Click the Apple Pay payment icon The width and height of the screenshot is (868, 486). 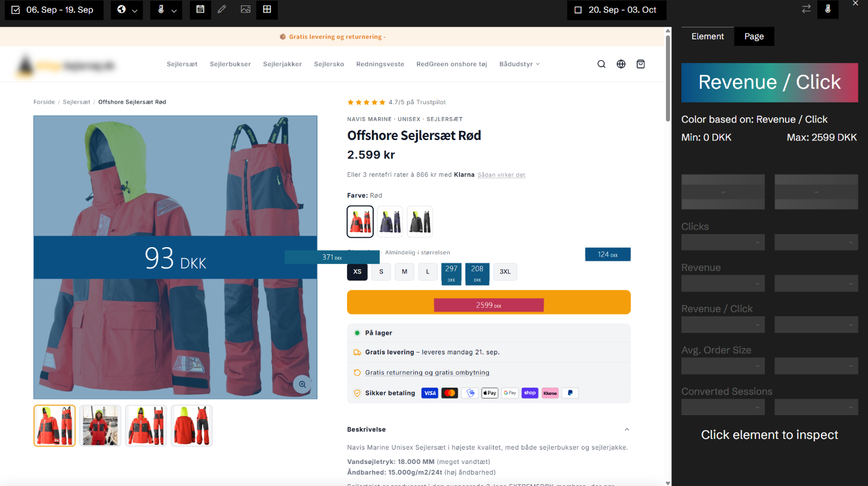tap(489, 393)
